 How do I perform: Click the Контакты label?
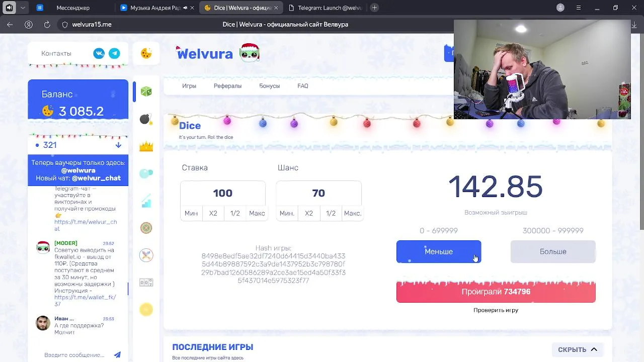pyautogui.click(x=56, y=53)
